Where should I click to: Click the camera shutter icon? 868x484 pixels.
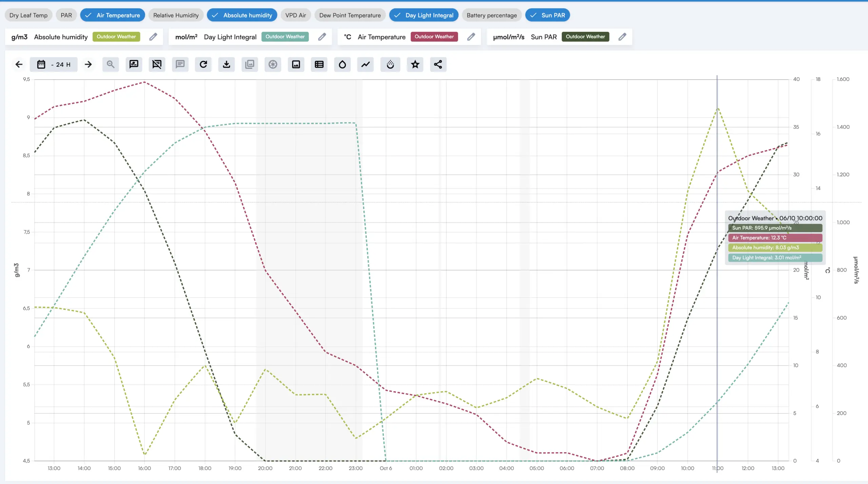[273, 64]
